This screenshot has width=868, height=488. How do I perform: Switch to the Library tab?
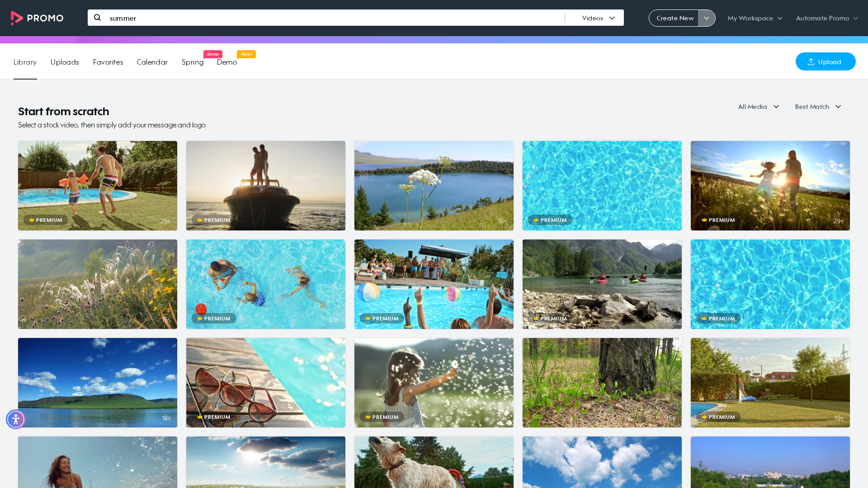click(x=25, y=62)
